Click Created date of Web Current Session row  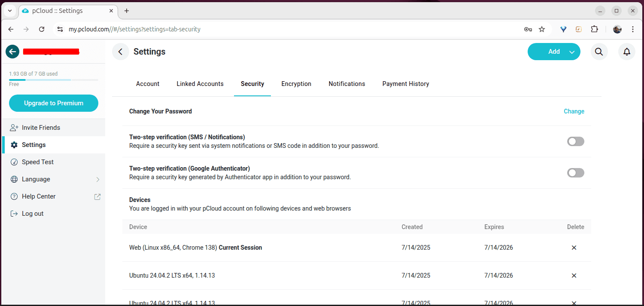tap(416, 248)
